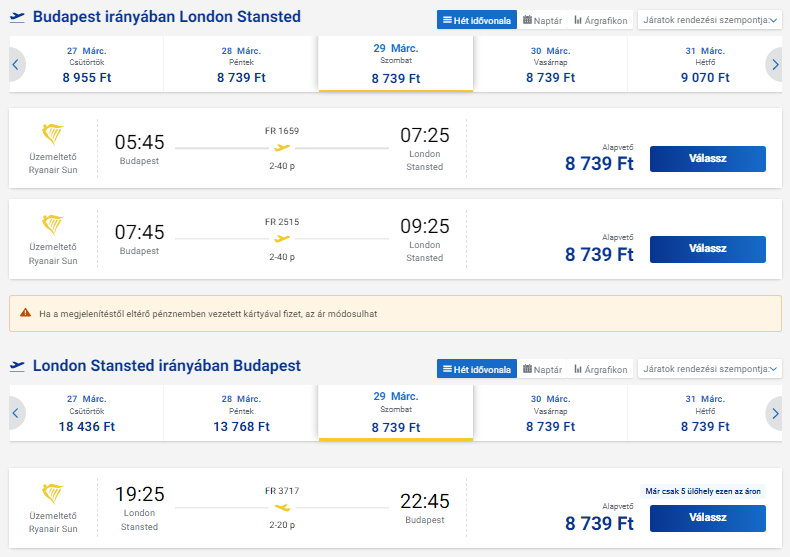Go to previous return dates arrow
Image resolution: width=790 pixels, height=557 pixels.
coord(16,413)
